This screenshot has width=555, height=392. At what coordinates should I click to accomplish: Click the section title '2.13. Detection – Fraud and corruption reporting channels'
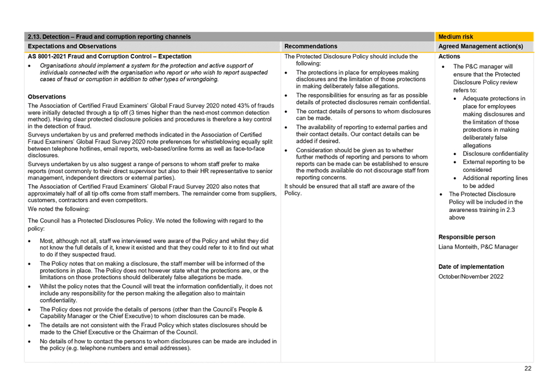[109, 37]
